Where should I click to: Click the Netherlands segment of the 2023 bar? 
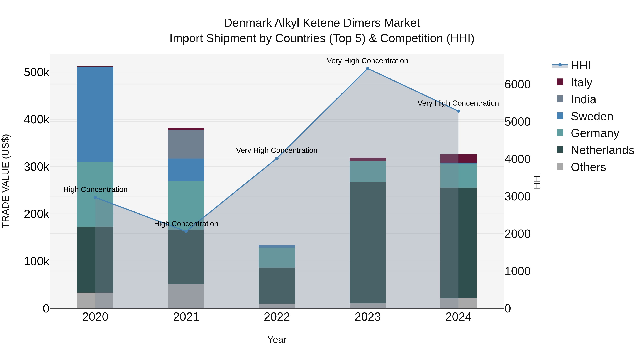367,243
